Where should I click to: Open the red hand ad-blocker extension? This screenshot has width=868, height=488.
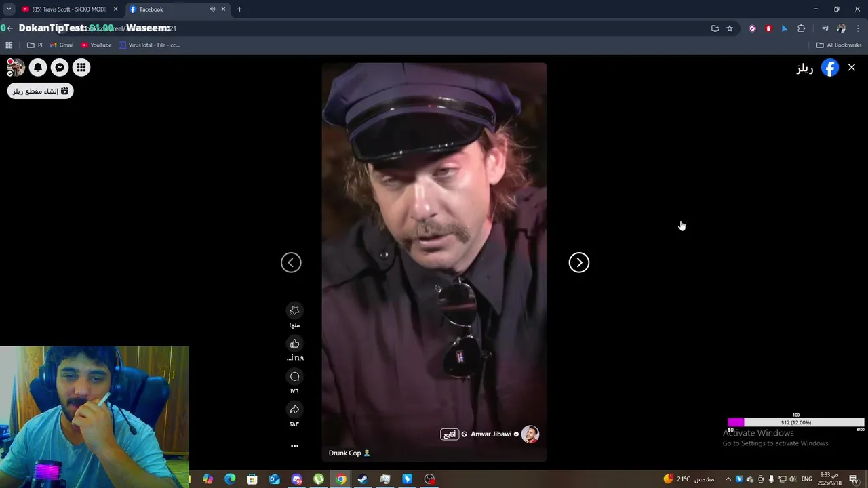click(768, 28)
